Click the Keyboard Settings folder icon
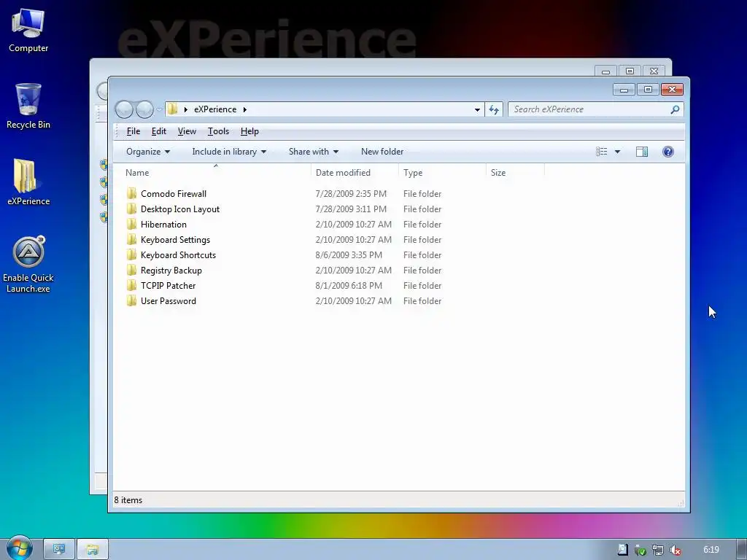The image size is (747, 560). click(x=131, y=239)
